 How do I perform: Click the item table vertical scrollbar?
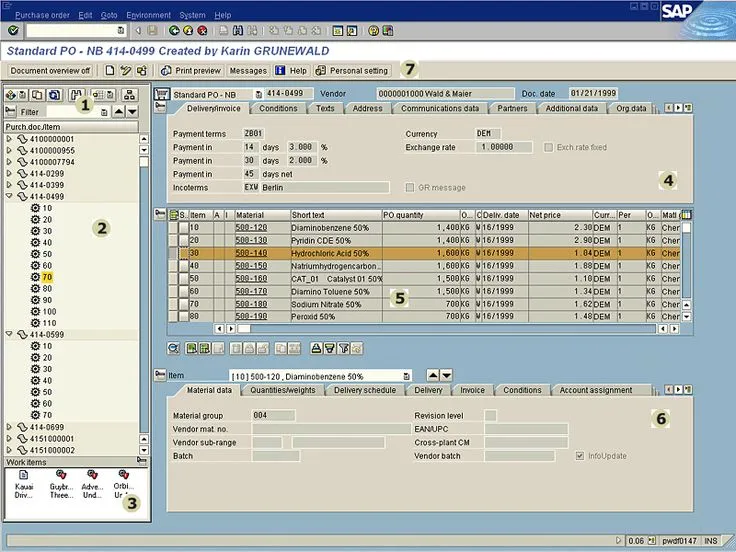686,261
